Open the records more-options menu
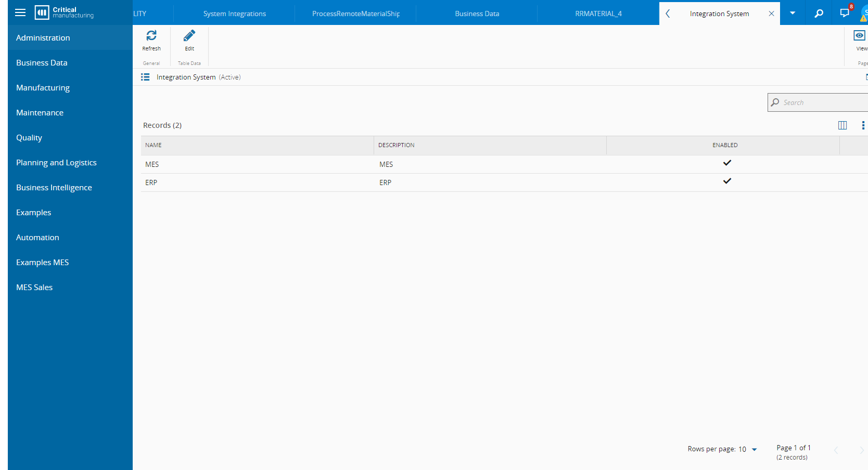 pos(863,125)
